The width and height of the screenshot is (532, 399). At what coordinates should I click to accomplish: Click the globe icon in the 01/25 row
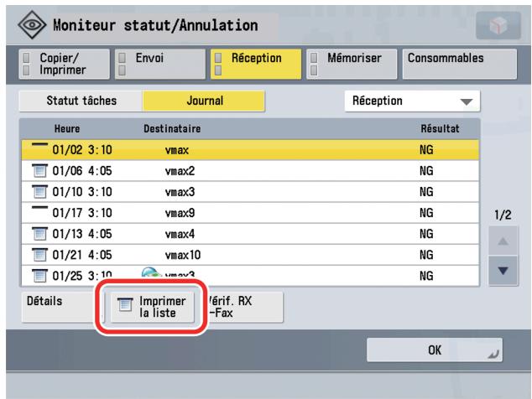151,272
